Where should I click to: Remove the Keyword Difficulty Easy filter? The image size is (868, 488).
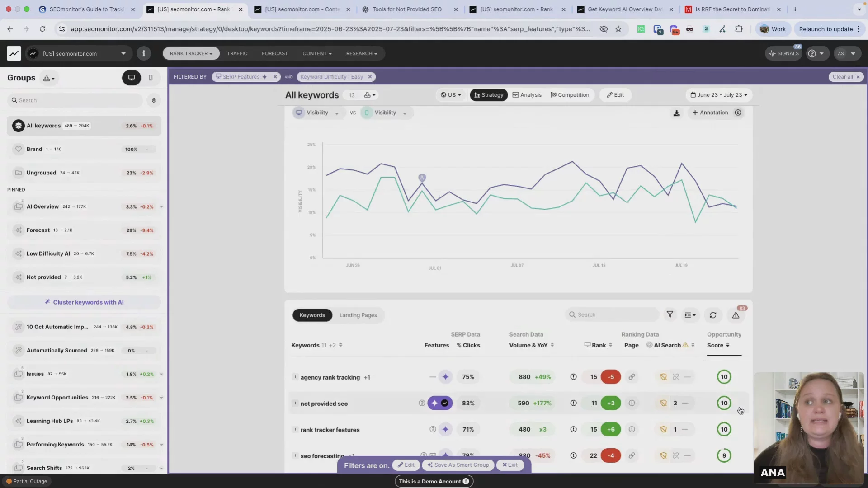[x=370, y=77]
